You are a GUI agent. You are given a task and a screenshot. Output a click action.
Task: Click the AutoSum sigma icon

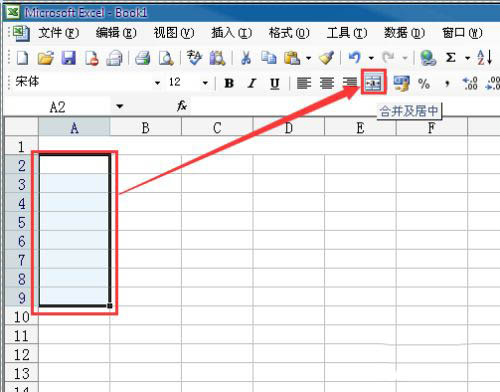pos(451,58)
